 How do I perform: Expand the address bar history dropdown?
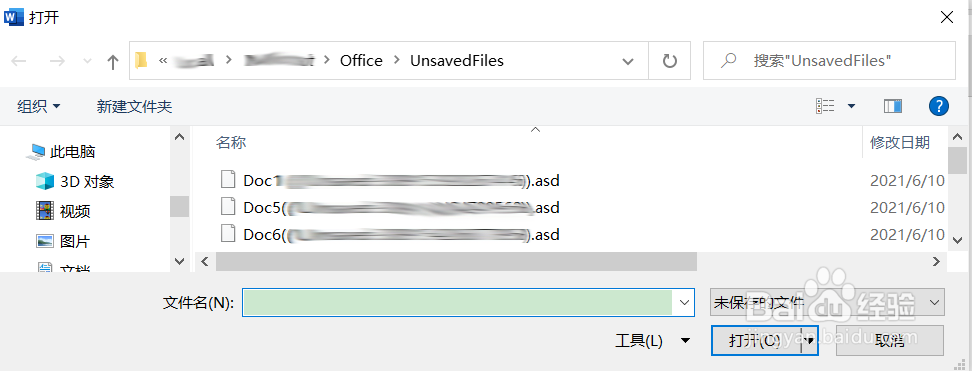pyautogui.click(x=627, y=61)
